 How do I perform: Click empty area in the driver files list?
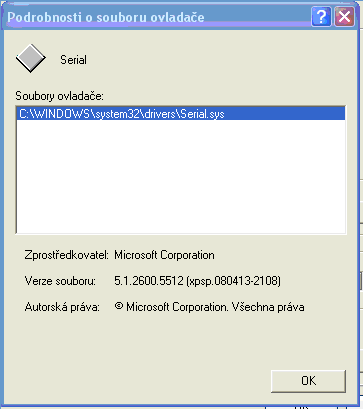click(180, 177)
